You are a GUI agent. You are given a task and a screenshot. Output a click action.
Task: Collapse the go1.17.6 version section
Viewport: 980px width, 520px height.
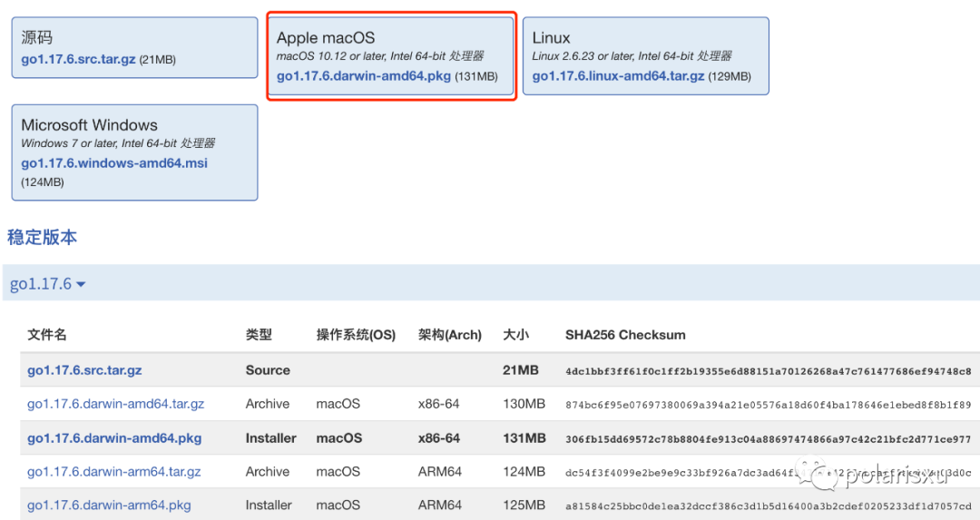click(x=47, y=284)
